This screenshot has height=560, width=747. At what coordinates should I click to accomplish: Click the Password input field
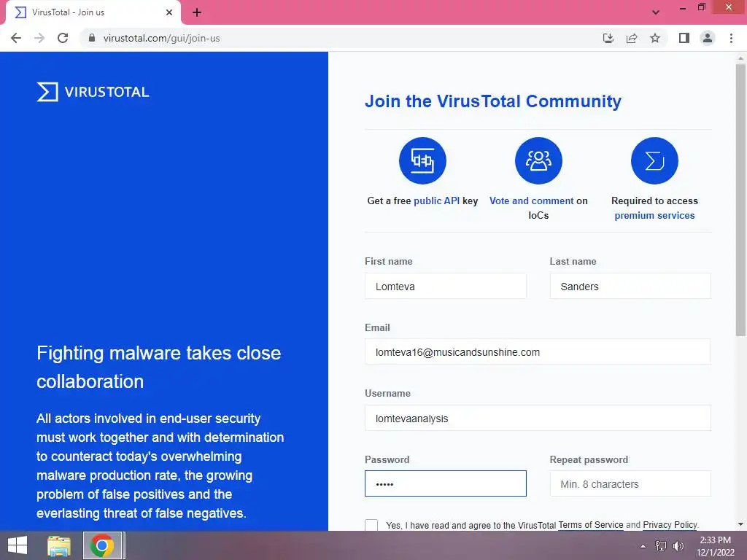click(x=446, y=484)
